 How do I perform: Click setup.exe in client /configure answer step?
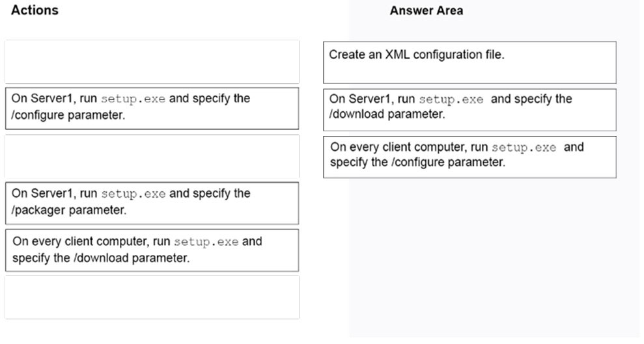tap(524, 147)
